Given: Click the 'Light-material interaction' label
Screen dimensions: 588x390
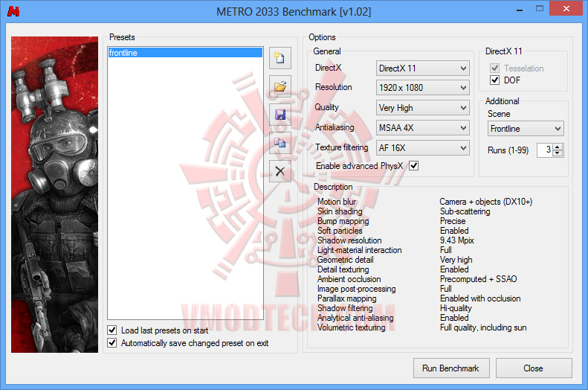Looking at the screenshot, I should coord(359,250).
